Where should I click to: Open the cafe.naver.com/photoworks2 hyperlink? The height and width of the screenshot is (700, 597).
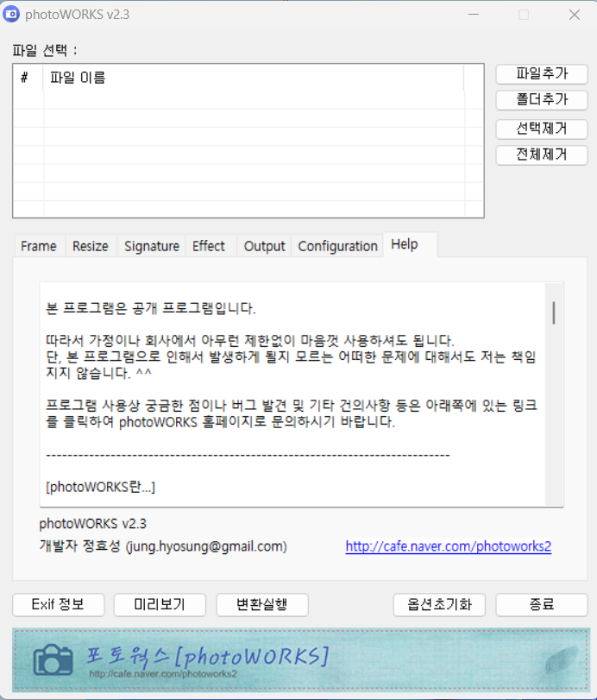coord(449,546)
